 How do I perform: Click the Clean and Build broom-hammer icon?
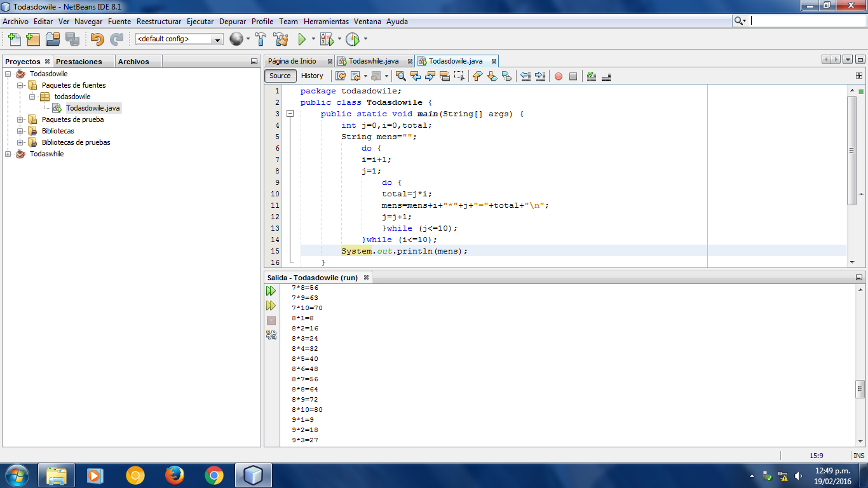(281, 39)
